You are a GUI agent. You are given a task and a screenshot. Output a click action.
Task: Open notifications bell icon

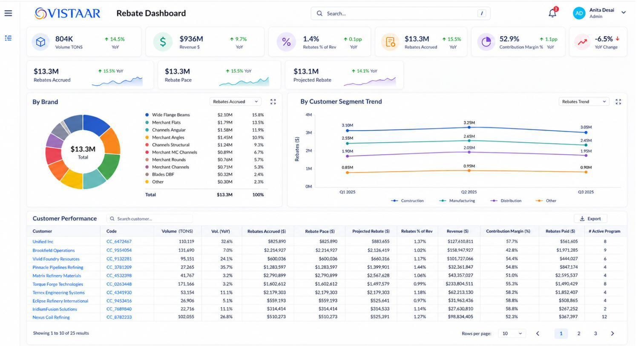(x=552, y=13)
